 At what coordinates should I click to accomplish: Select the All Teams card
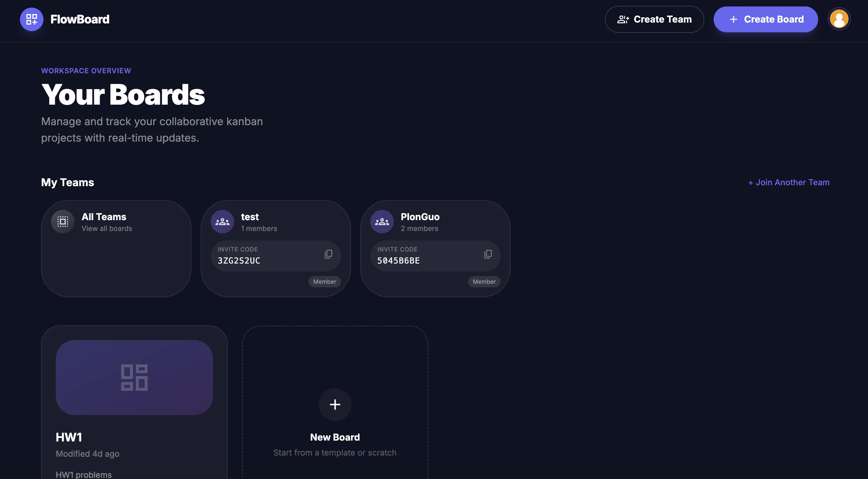point(116,248)
